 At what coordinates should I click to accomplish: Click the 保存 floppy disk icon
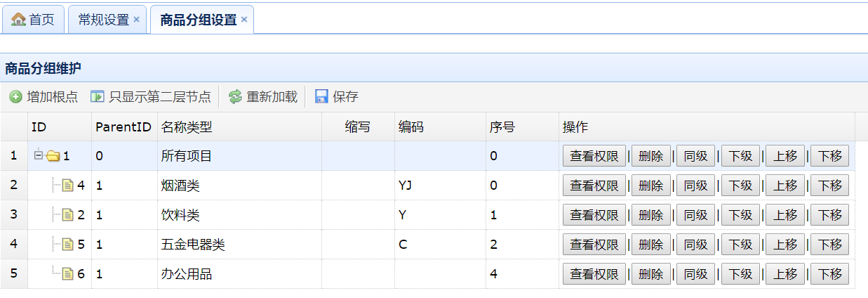[321, 97]
